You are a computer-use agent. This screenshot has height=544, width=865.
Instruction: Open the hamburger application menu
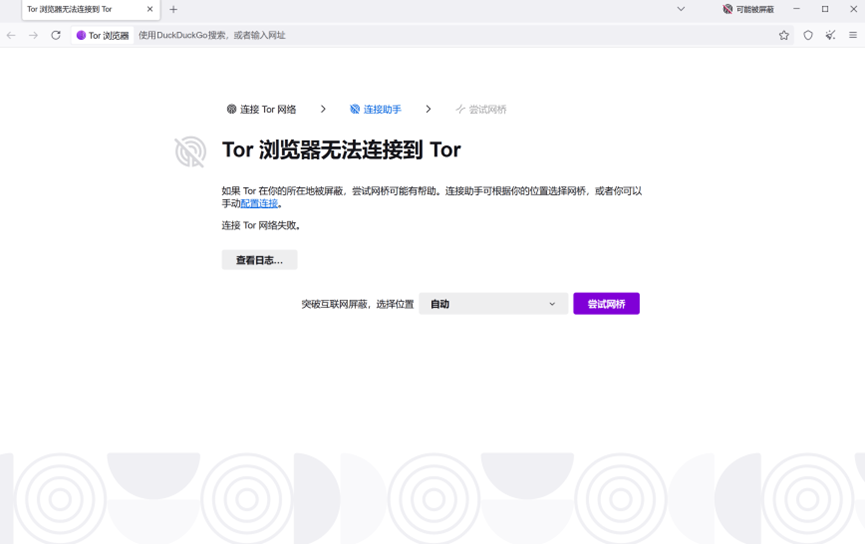pos(853,35)
